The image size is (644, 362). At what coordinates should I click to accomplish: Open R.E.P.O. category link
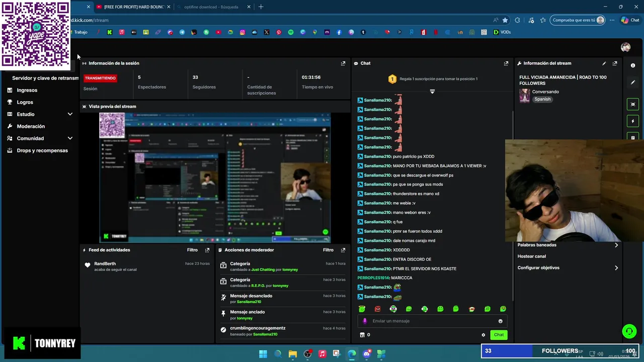tap(258, 286)
